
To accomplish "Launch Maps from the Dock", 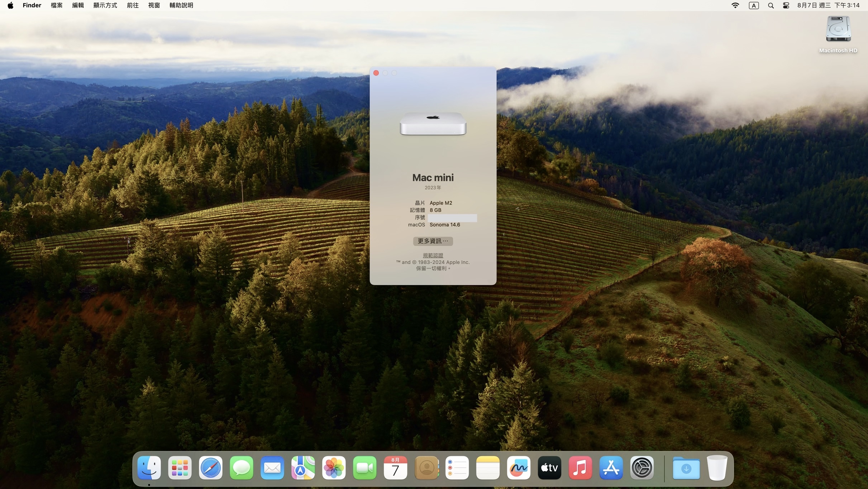I will point(303,468).
